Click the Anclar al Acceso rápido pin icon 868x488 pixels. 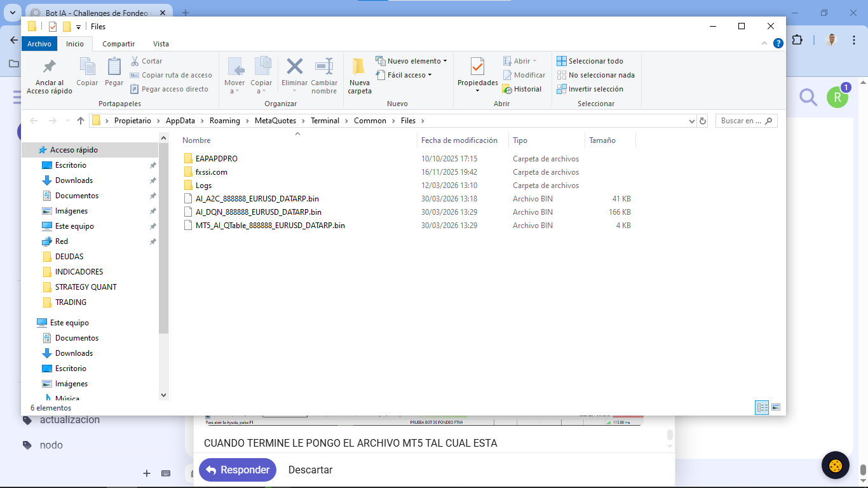[x=49, y=67]
